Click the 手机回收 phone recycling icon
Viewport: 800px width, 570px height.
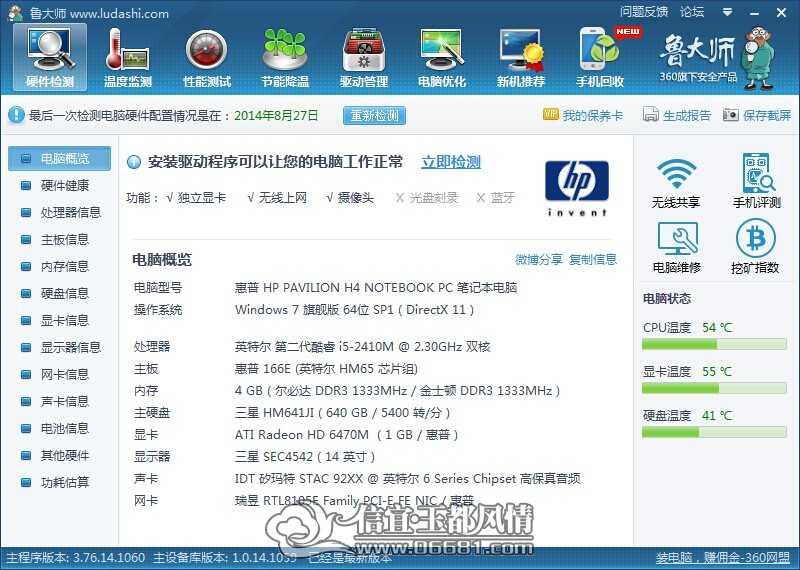coord(600,59)
